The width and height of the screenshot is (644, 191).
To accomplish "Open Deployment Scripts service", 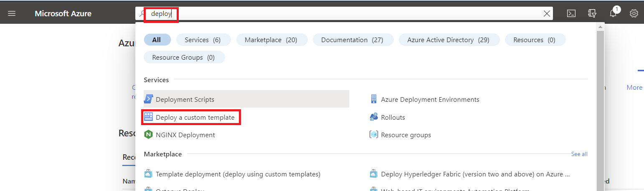I will pos(246,99).
